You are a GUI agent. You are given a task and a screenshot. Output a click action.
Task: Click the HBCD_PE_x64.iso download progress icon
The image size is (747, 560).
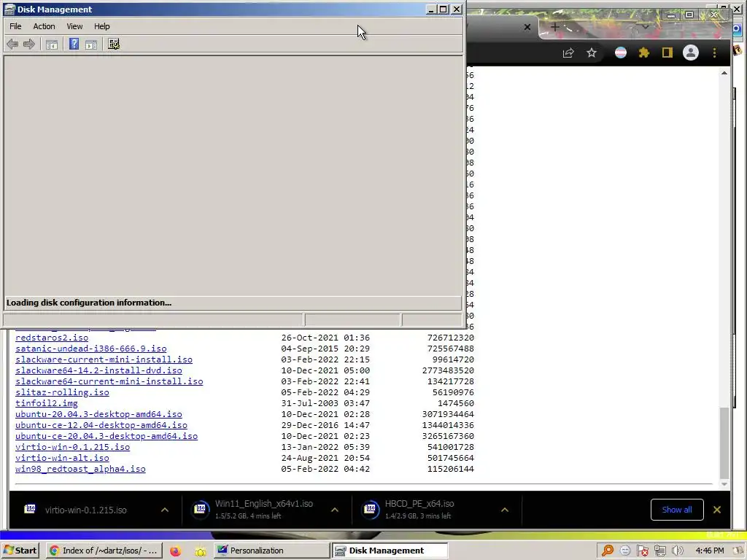371,510
